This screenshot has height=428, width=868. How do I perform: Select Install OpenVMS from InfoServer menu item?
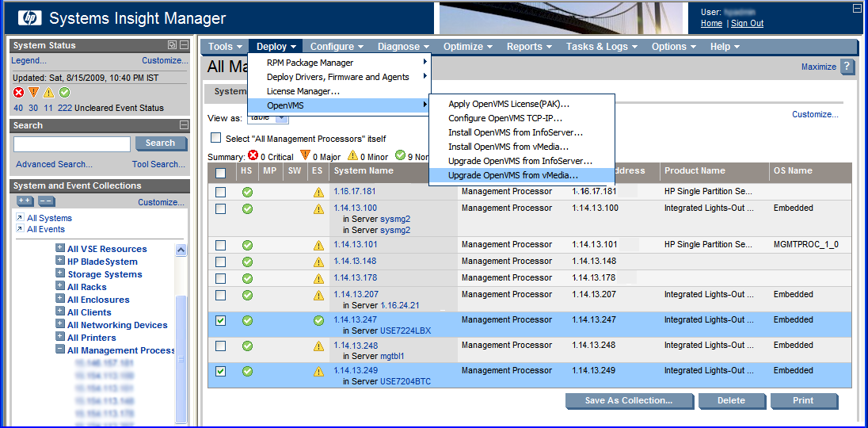(x=521, y=132)
